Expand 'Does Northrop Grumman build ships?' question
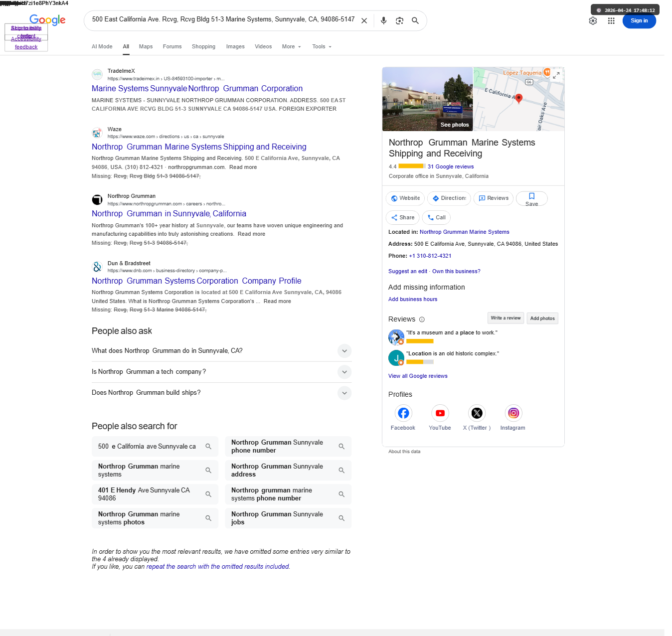This screenshot has width=672, height=636. click(344, 393)
